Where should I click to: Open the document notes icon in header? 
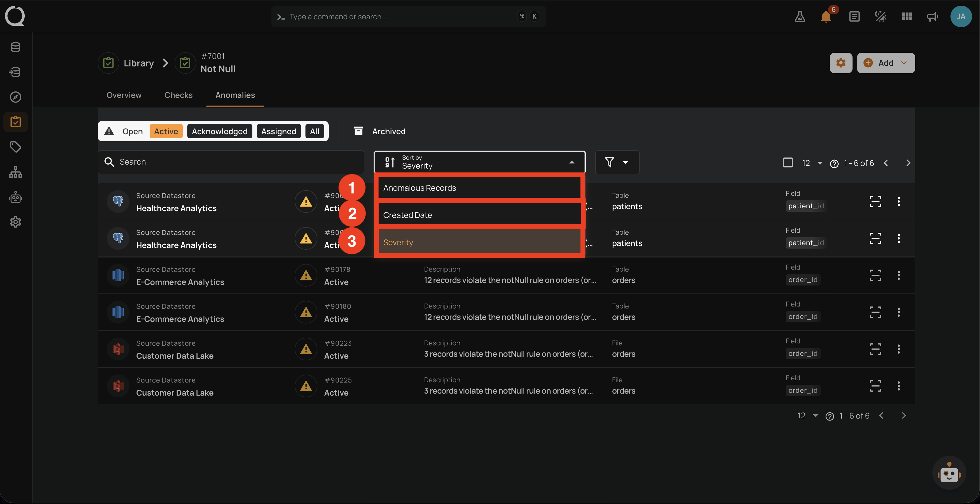pyautogui.click(x=855, y=16)
